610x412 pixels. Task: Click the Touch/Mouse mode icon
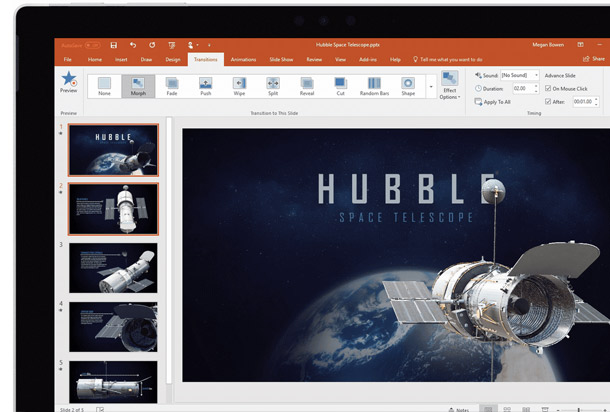(x=191, y=45)
